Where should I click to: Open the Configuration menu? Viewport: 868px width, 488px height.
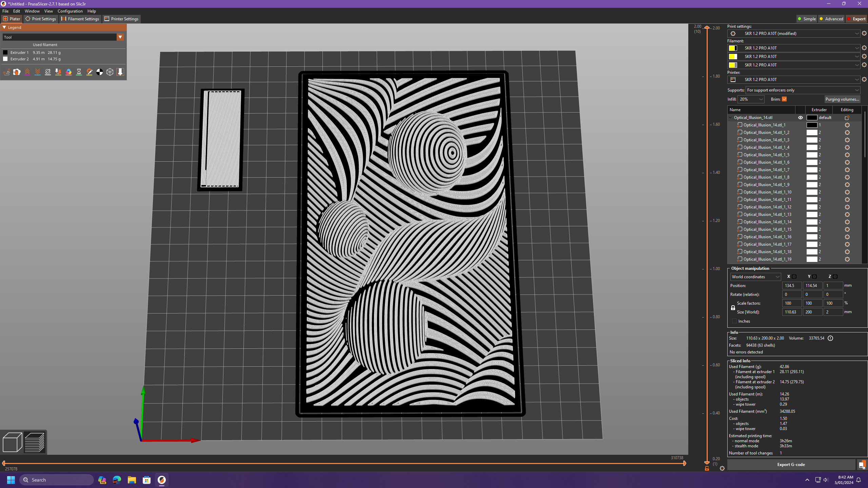pyautogui.click(x=70, y=11)
